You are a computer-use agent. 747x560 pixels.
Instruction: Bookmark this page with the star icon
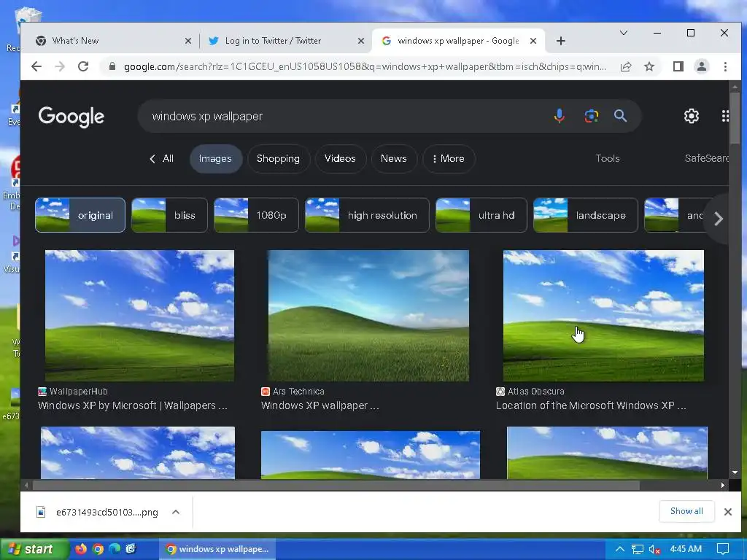coord(649,66)
